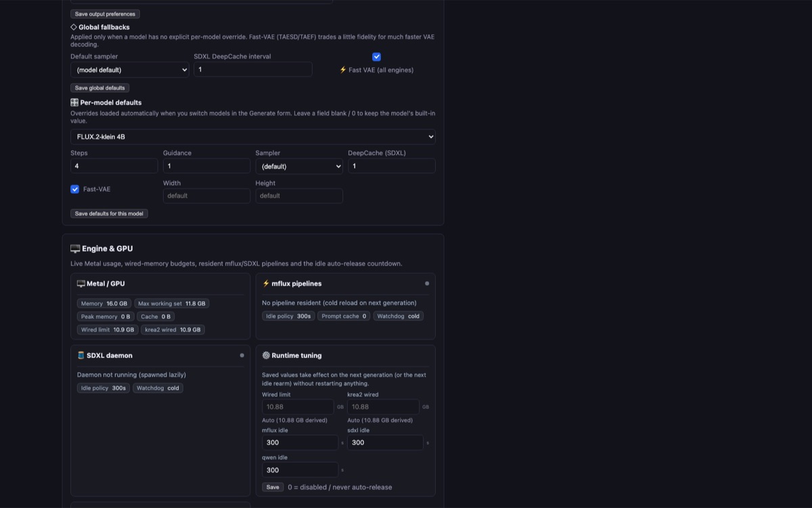Open the Default sampler dropdown
Viewport: 812px width, 508px height.
pos(130,70)
